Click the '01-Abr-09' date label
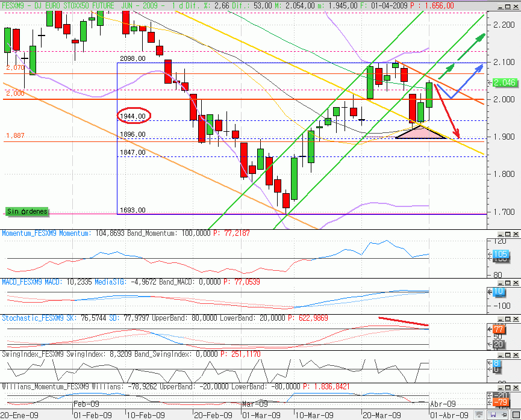 tap(449, 415)
